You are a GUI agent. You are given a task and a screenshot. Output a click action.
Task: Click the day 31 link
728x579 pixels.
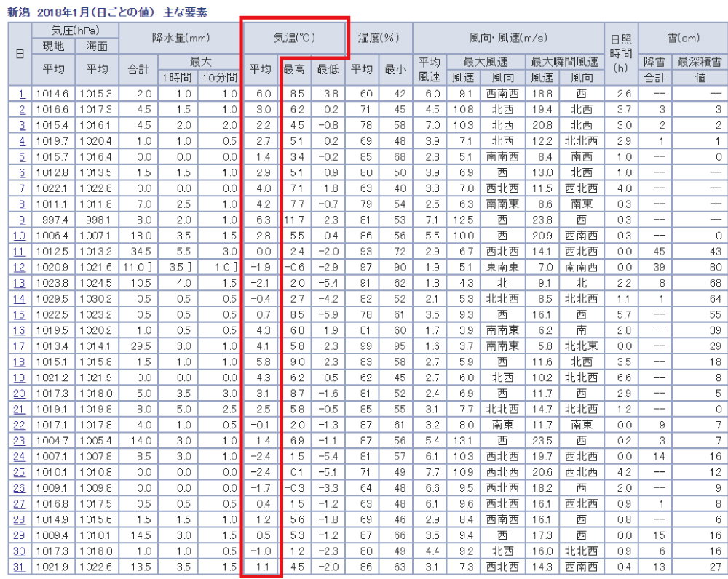pos(22,567)
